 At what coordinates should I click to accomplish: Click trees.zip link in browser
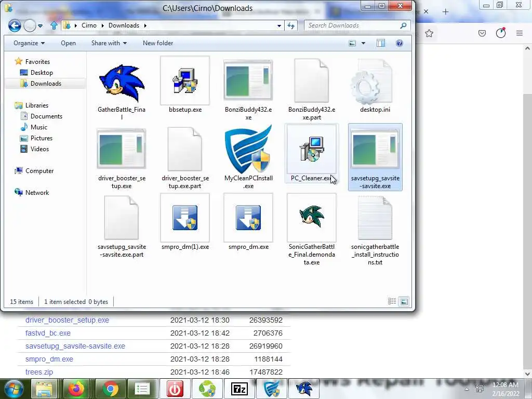(39, 372)
